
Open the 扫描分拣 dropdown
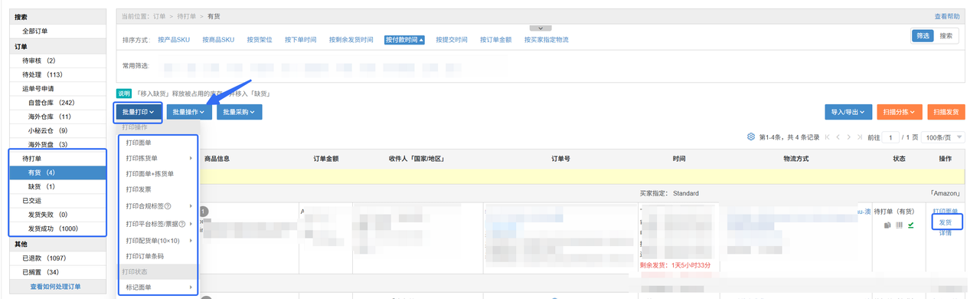(899, 112)
